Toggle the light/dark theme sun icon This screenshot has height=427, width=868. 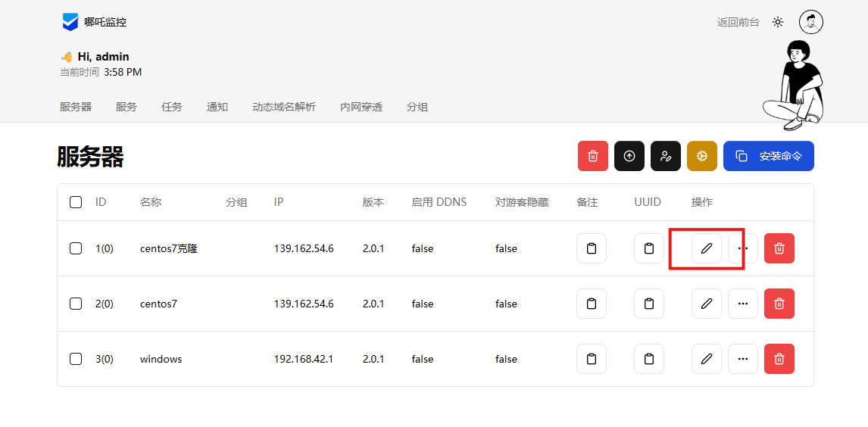(778, 22)
